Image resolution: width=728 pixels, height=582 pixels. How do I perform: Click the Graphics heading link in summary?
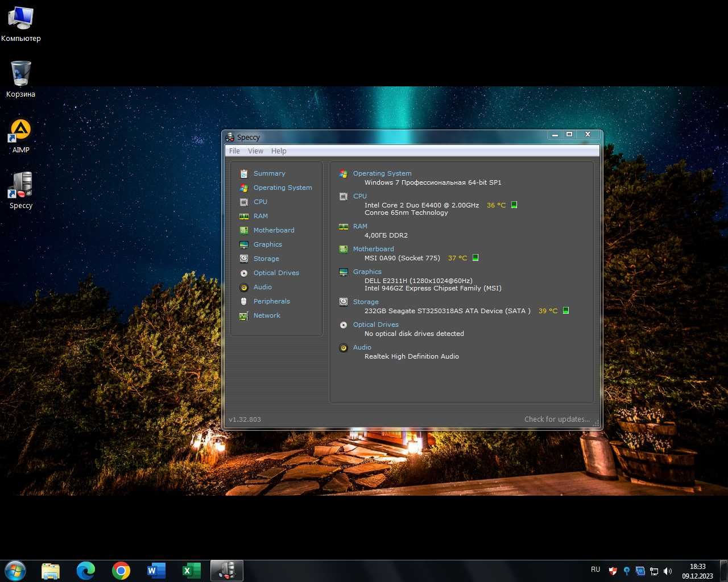click(x=367, y=272)
